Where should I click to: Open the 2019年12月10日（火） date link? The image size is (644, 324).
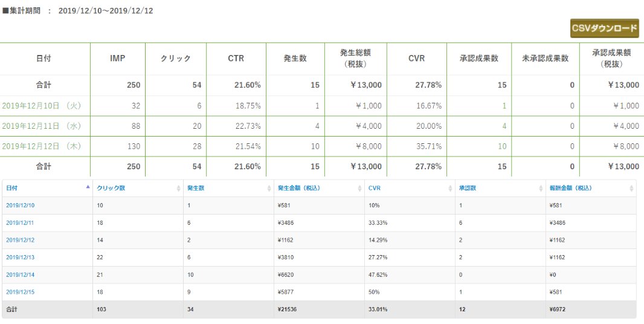(x=42, y=106)
